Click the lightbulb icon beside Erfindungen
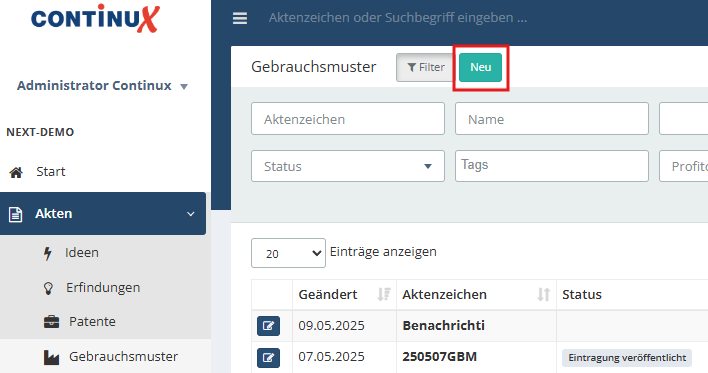The height and width of the screenshot is (373, 708). (48, 288)
